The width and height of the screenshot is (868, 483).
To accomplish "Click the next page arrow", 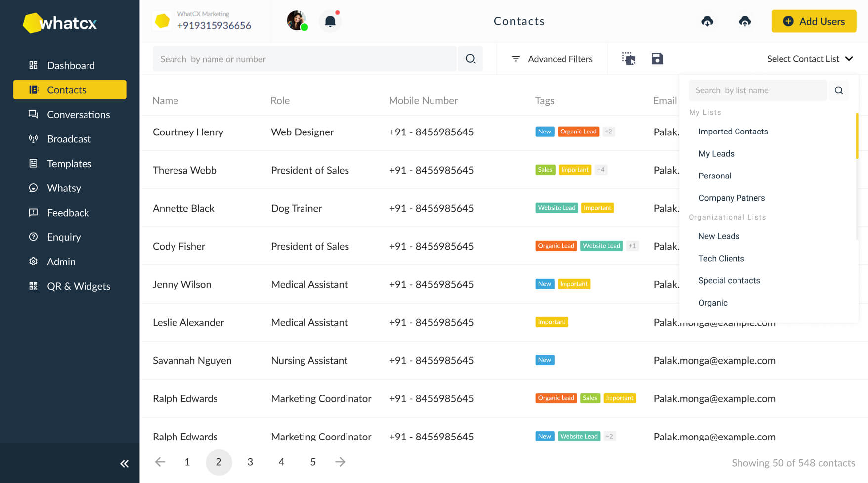I will click(340, 462).
